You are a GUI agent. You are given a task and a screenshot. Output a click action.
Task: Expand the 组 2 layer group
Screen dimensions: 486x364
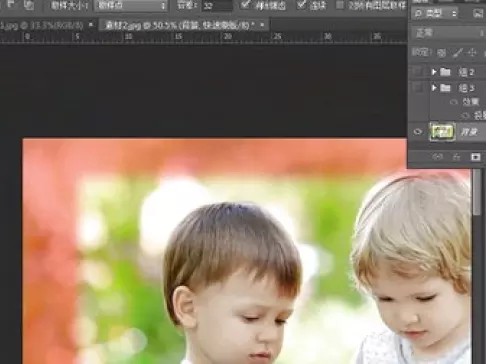click(x=434, y=72)
